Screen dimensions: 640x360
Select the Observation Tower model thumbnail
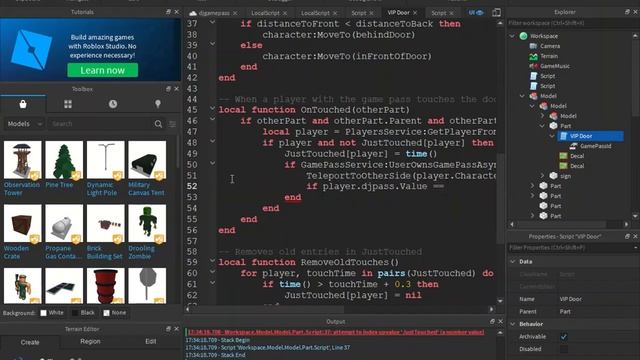click(x=23, y=160)
